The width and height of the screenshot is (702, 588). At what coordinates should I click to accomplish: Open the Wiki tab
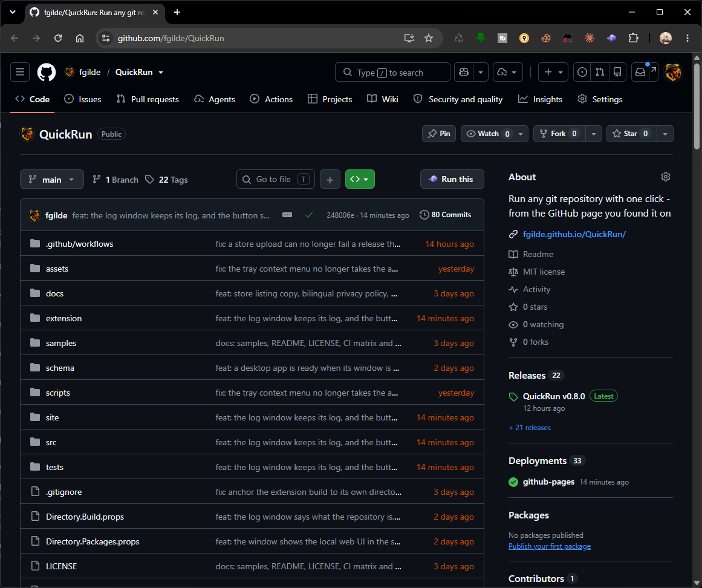click(383, 99)
